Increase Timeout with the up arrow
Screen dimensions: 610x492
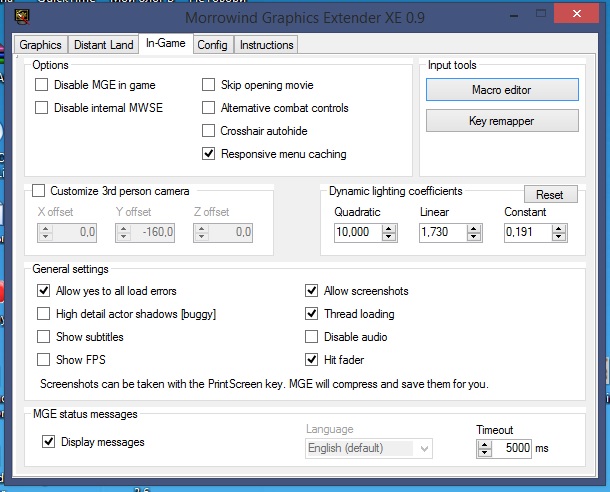coord(484,445)
